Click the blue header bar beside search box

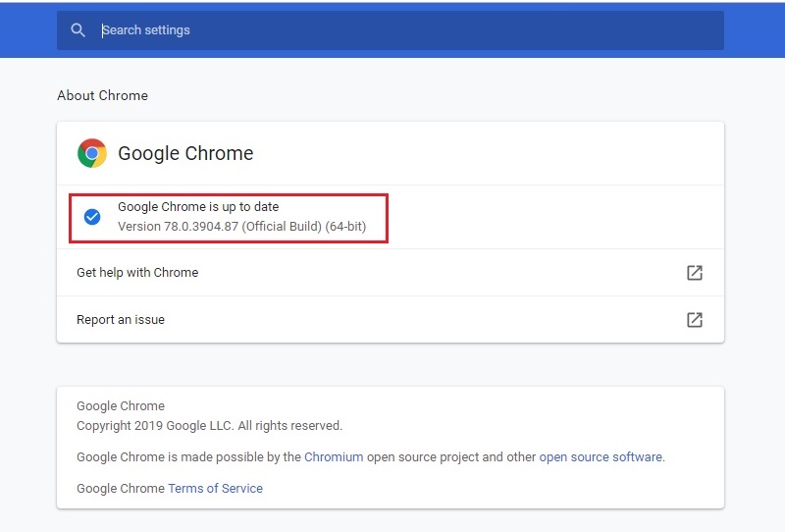pos(754,30)
